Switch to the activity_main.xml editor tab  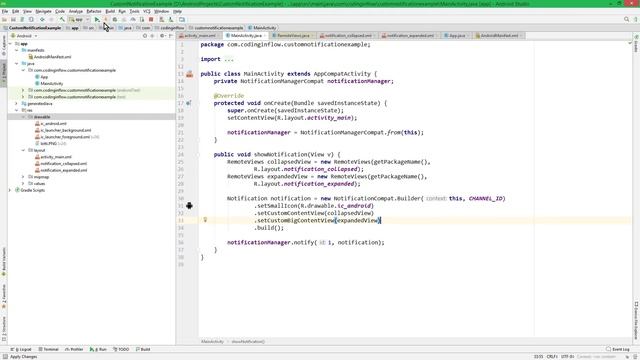point(199,36)
